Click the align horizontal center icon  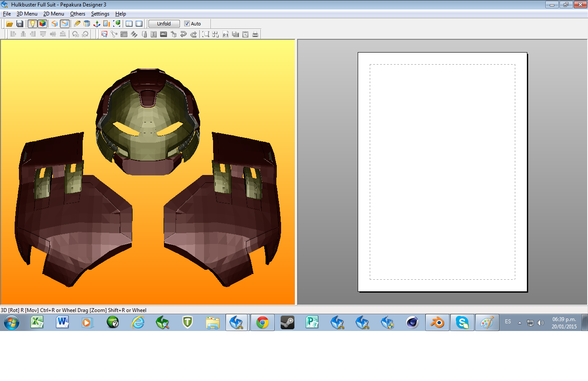[x=23, y=34]
